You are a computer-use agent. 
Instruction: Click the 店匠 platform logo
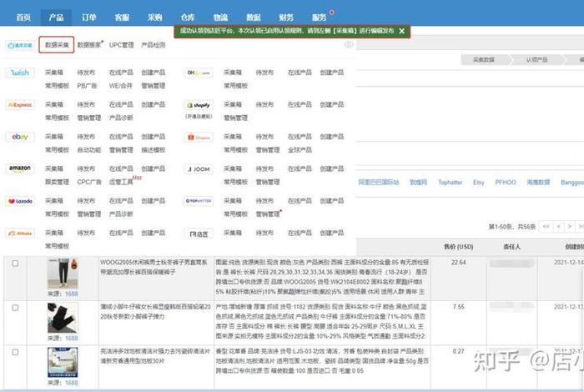pyautogui.click(x=199, y=234)
